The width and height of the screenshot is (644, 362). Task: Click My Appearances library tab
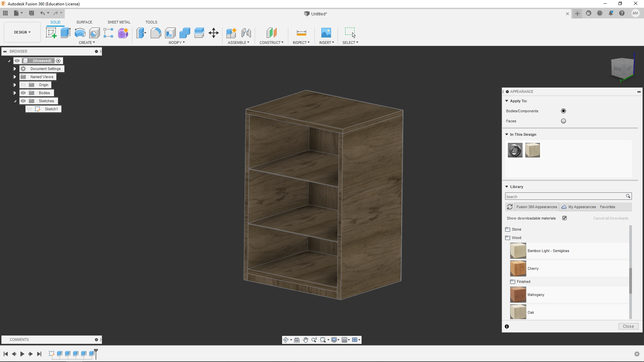(x=579, y=206)
